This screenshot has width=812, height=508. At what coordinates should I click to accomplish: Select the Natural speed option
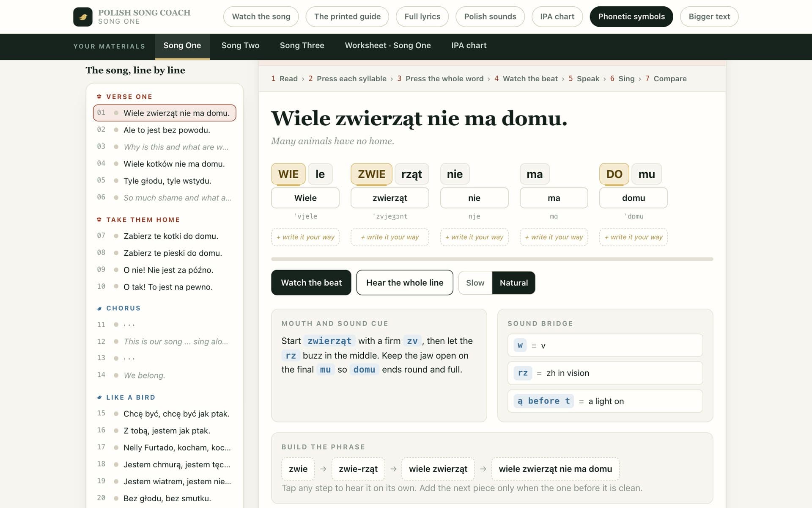513,283
